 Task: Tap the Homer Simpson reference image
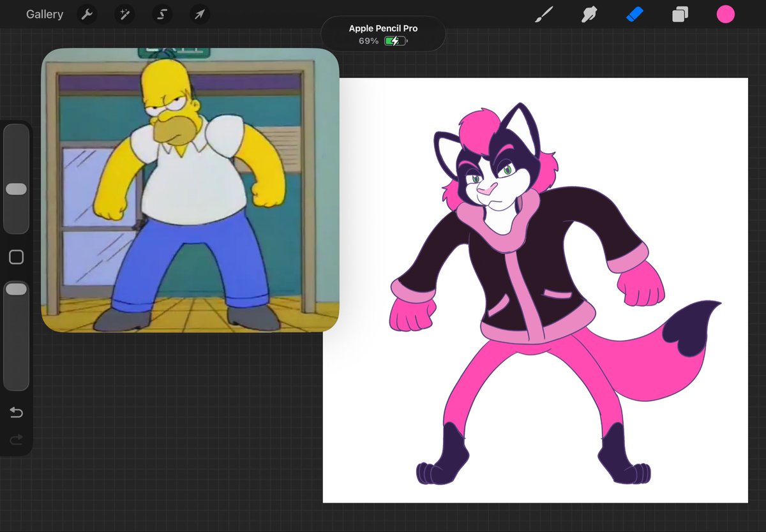(x=190, y=190)
